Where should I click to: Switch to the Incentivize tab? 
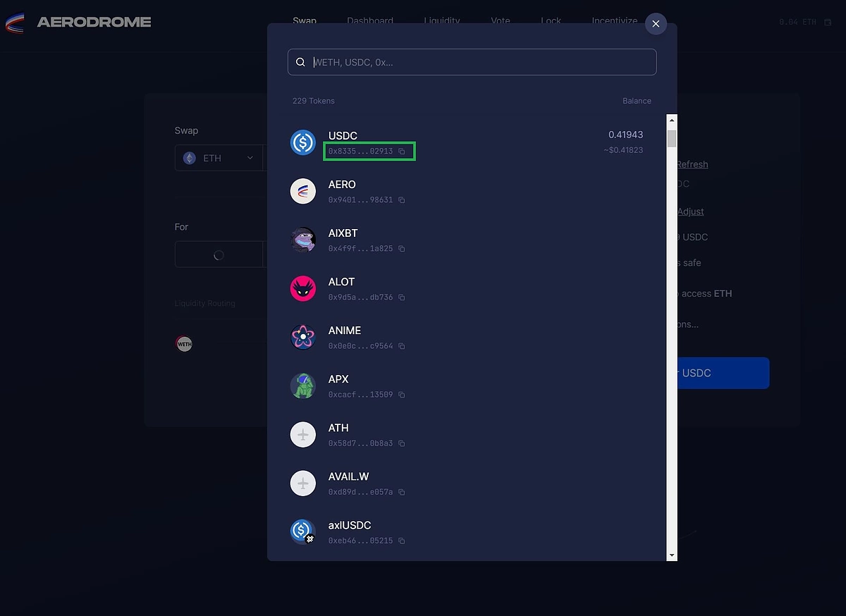coord(614,21)
